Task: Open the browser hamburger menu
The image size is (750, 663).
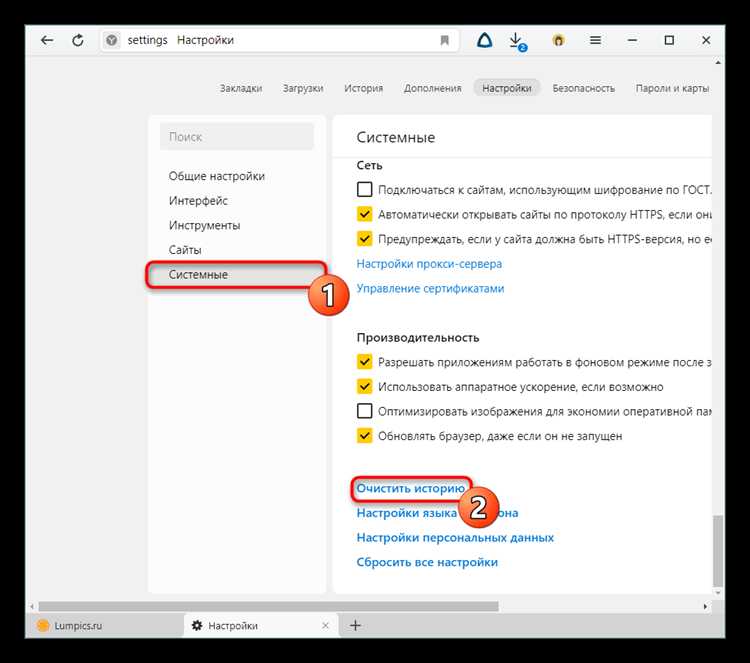Action: click(595, 40)
